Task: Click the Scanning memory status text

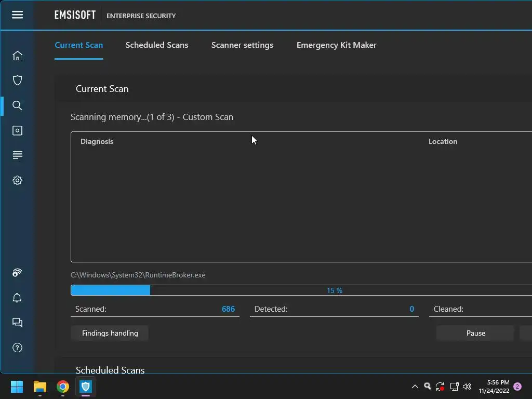Action: (x=152, y=117)
